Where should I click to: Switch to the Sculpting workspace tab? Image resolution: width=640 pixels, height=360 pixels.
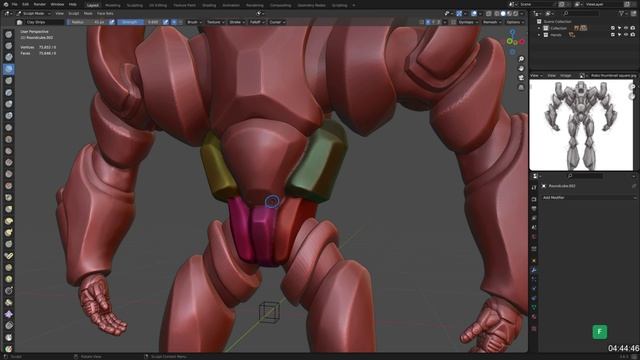click(135, 5)
